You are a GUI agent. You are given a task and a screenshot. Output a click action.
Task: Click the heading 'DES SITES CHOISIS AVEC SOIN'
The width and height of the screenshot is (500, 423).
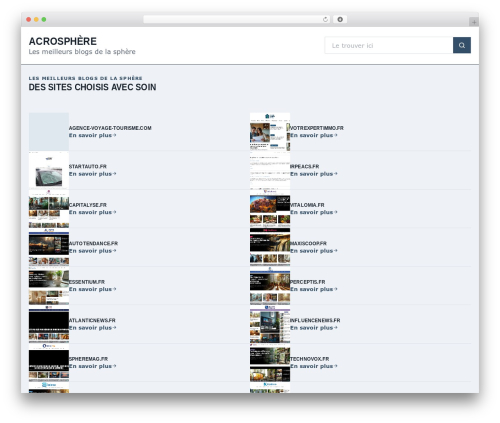92,87
